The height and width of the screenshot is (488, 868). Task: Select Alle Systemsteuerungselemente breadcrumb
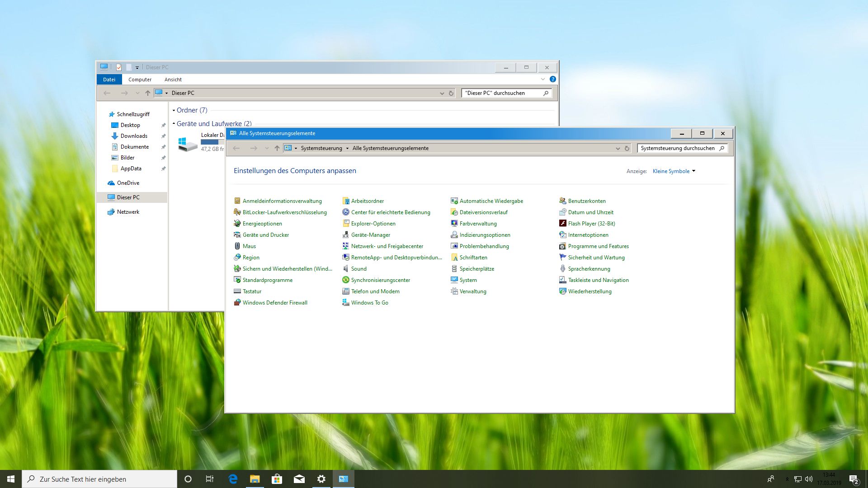tap(390, 148)
